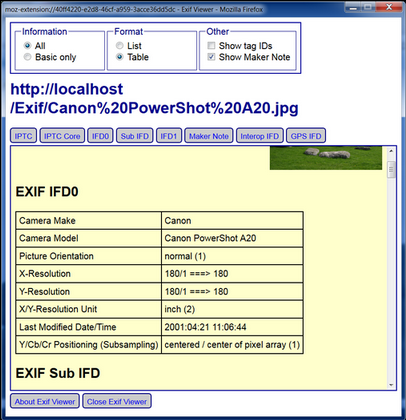Select the X-Resolution label cell
The image size is (406, 420).
click(89, 274)
